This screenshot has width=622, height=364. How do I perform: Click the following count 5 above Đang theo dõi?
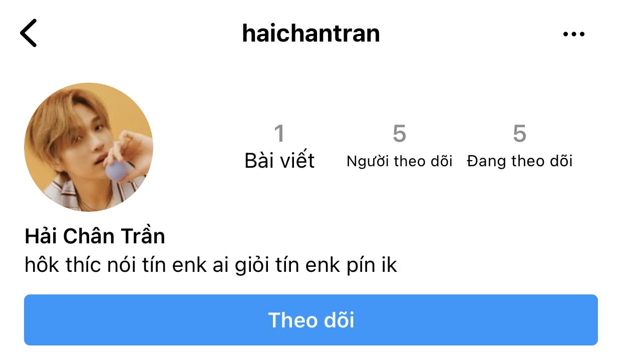click(x=519, y=134)
